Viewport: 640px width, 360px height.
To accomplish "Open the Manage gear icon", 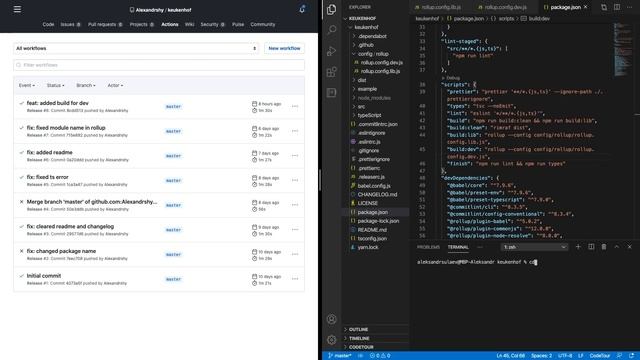I will coord(331,340).
